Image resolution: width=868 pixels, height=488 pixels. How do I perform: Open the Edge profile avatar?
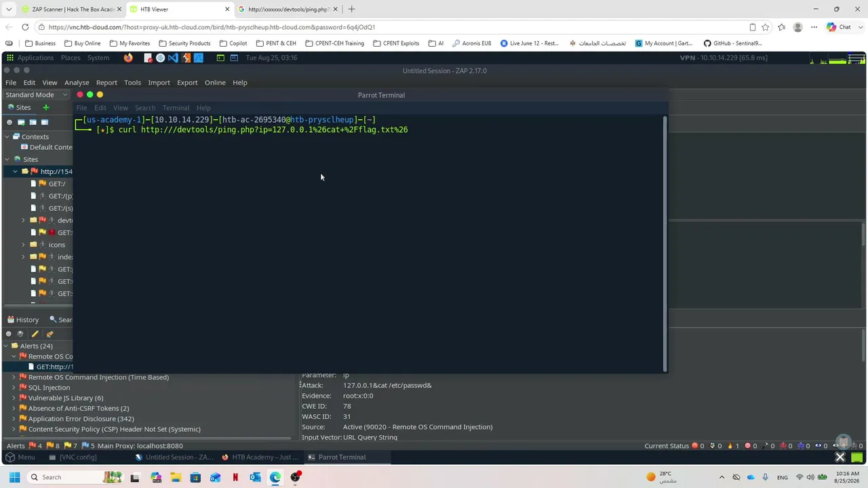coord(797,27)
